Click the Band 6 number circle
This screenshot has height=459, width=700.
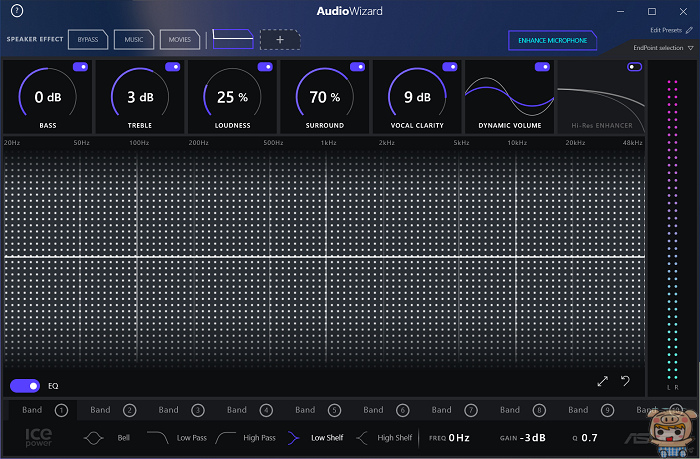coord(403,410)
